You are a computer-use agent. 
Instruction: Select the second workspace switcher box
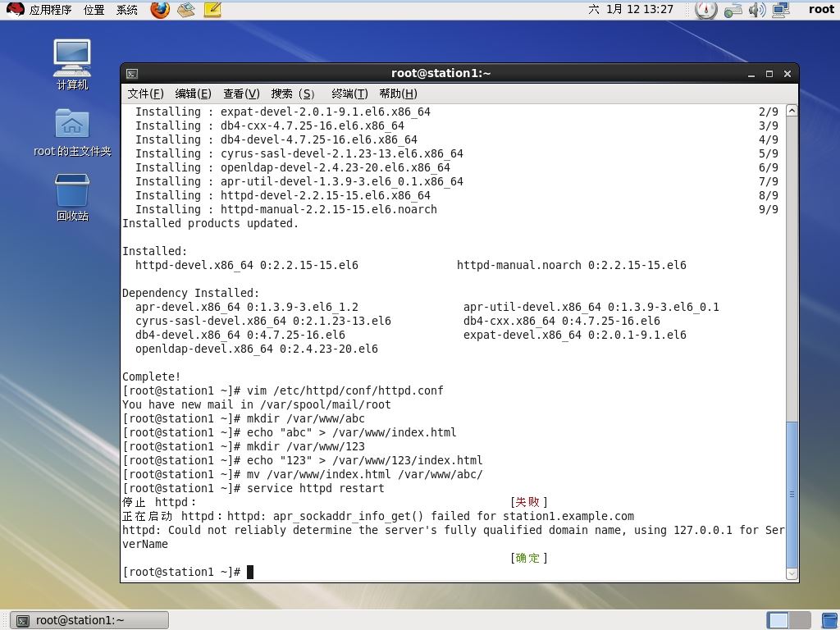point(800,620)
